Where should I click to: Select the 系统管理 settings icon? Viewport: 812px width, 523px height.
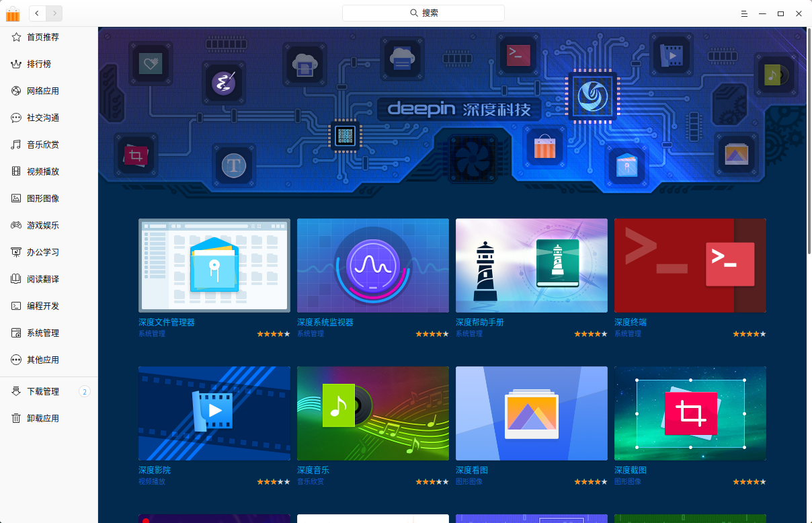(16, 333)
